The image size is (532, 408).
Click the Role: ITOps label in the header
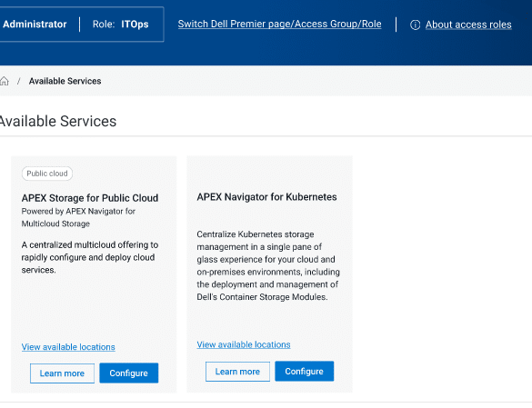click(x=120, y=25)
